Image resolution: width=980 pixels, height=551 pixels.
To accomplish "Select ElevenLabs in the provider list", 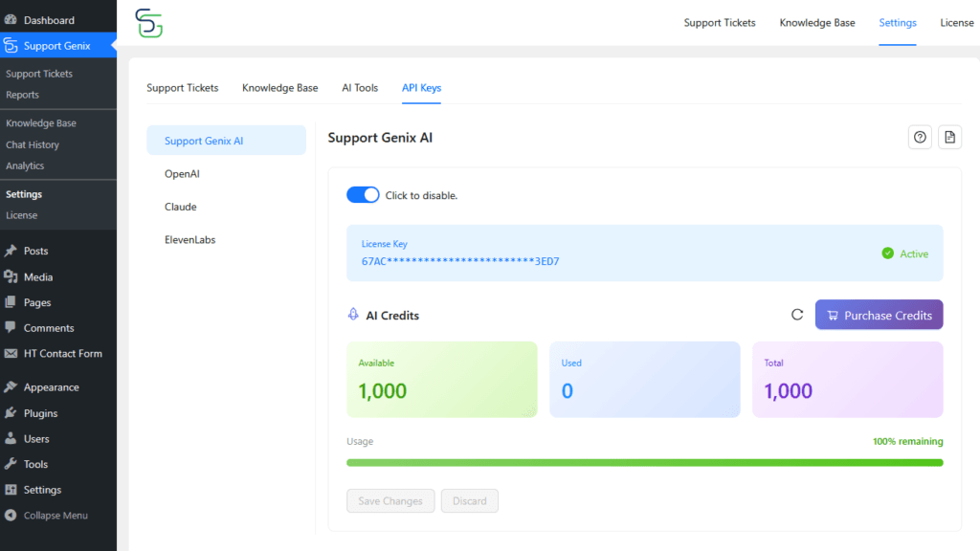I will (x=189, y=239).
